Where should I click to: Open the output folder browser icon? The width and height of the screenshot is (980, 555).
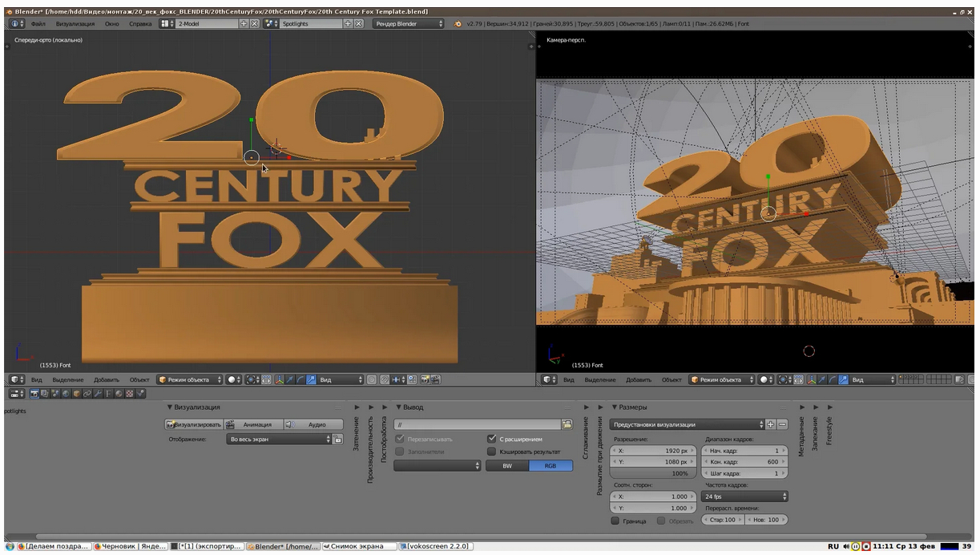tap(567, 424)
